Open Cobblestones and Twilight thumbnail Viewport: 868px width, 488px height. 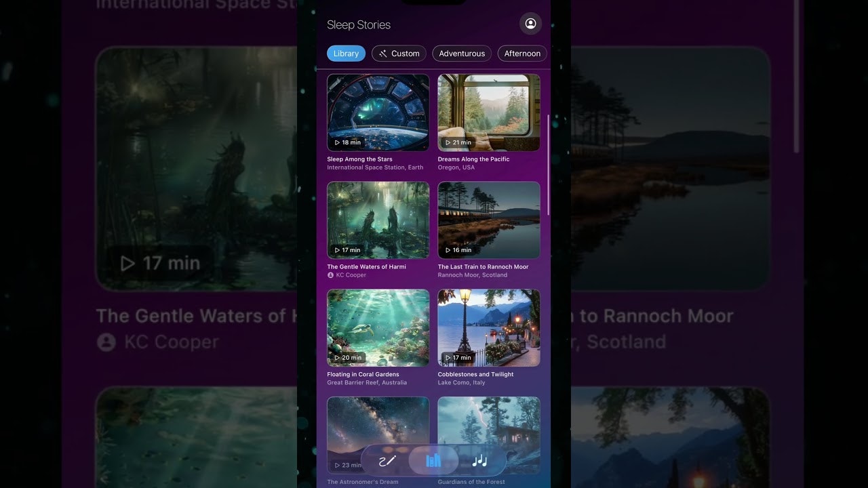(x=489, y=328)
